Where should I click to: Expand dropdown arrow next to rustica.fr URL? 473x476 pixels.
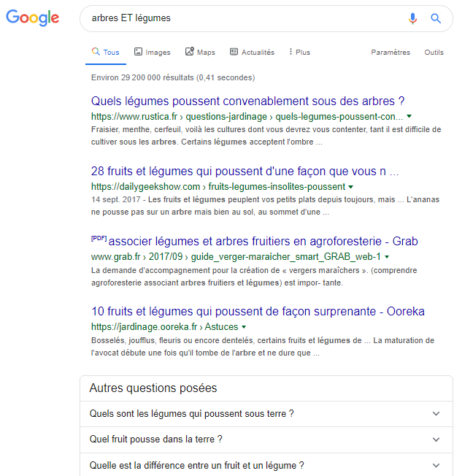pos(409,116)
